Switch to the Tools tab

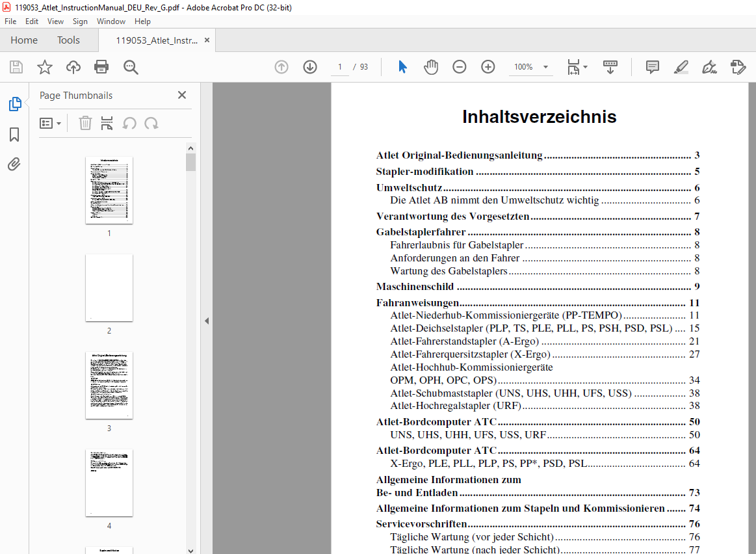point(68,40)
